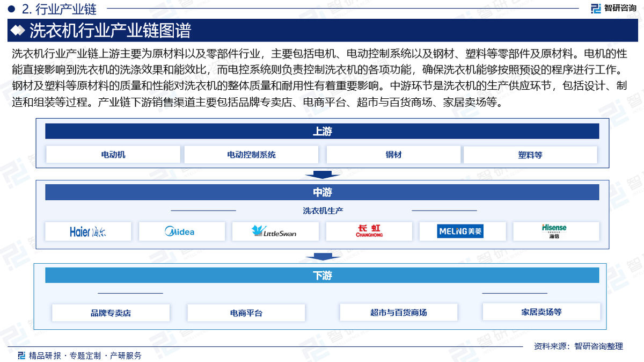The image size is (644, 362).
Task: Select the 下游 header bar
Action: 322,276
